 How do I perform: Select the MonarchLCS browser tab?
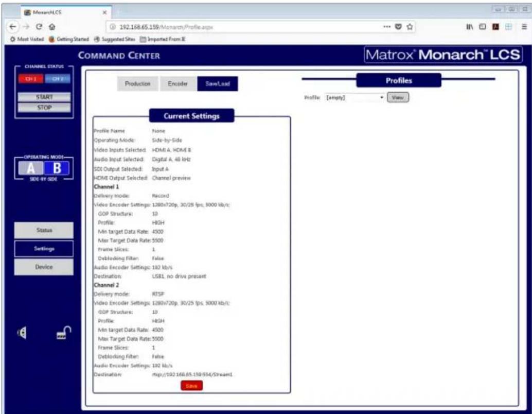66,12
